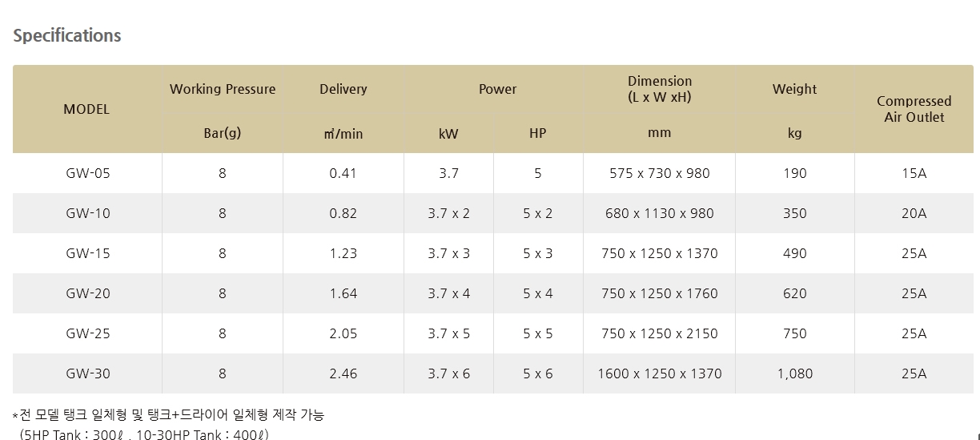Click the 1,080 weight value
980x440 pixels.
tap(794, 373)
